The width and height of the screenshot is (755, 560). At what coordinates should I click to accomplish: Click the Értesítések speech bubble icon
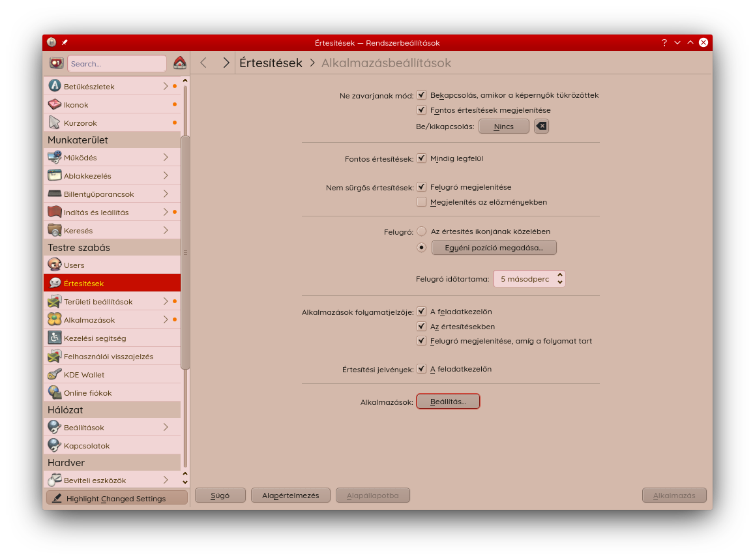(x=54, y=283)
